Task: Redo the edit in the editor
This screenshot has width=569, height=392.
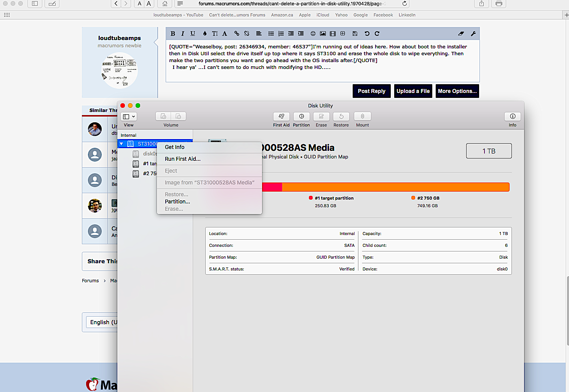Action: (377, 34)
